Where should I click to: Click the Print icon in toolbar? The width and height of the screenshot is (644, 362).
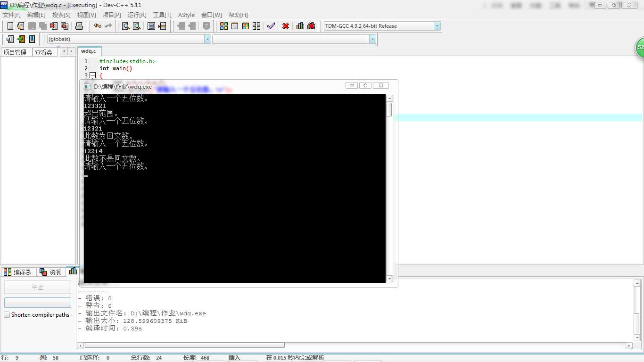79,26
